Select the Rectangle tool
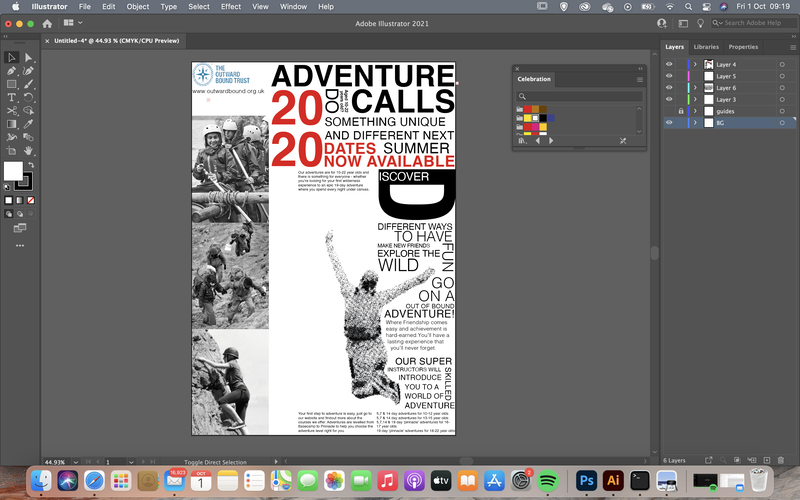Screen dimensions: 800x500 click(11, 84)
